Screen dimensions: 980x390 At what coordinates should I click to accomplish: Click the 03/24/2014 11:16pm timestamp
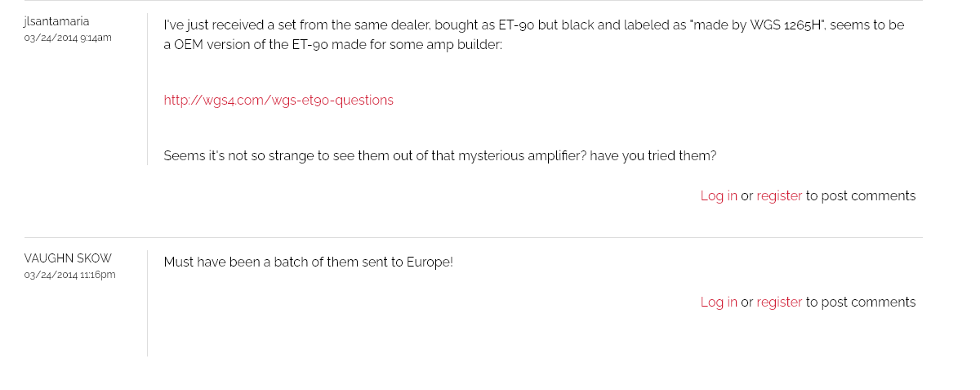click(70, 275)
